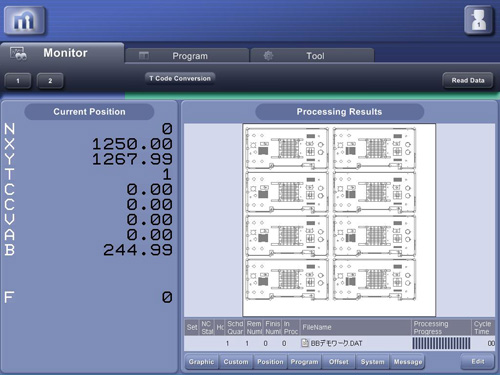Click the Processing Progress column header
The height and width of the screenshot is (375, 500).
441,327
